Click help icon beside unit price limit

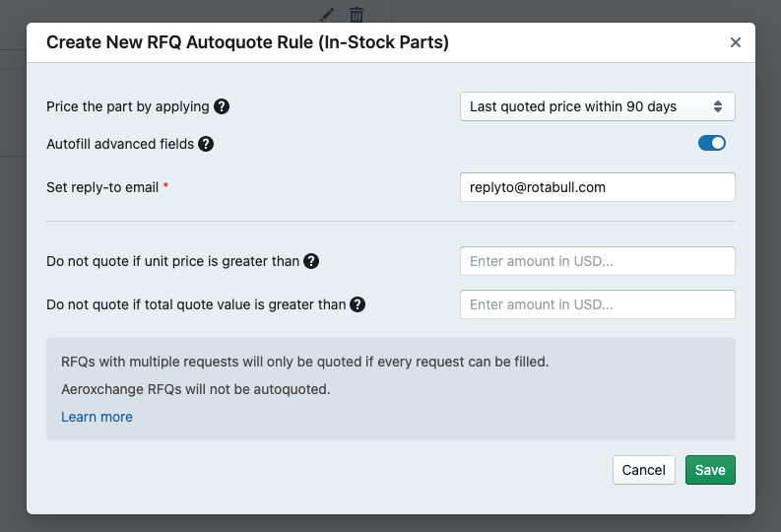[x=311, y=261]
